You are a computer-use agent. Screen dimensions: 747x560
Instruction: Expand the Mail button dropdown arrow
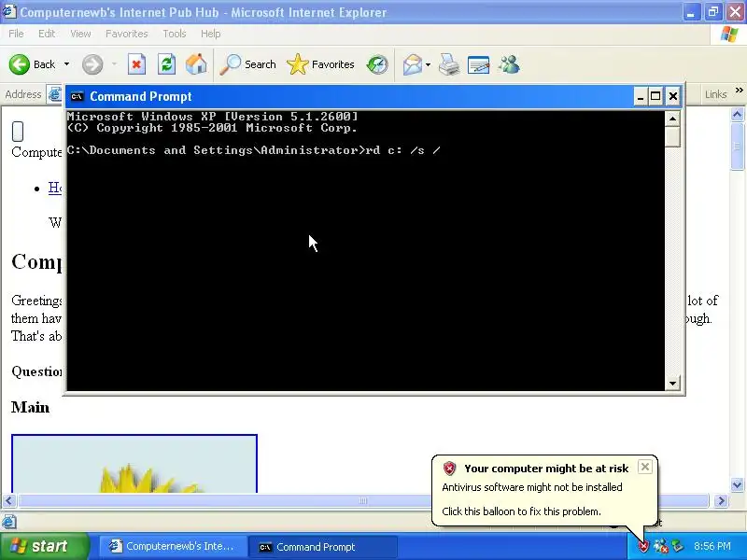click(x=428, y=64)
